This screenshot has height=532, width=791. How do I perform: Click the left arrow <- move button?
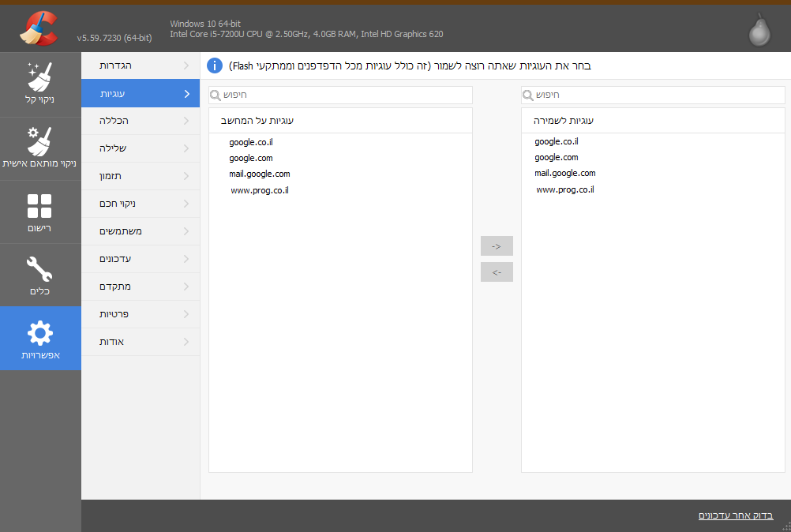tap(497, 272)
